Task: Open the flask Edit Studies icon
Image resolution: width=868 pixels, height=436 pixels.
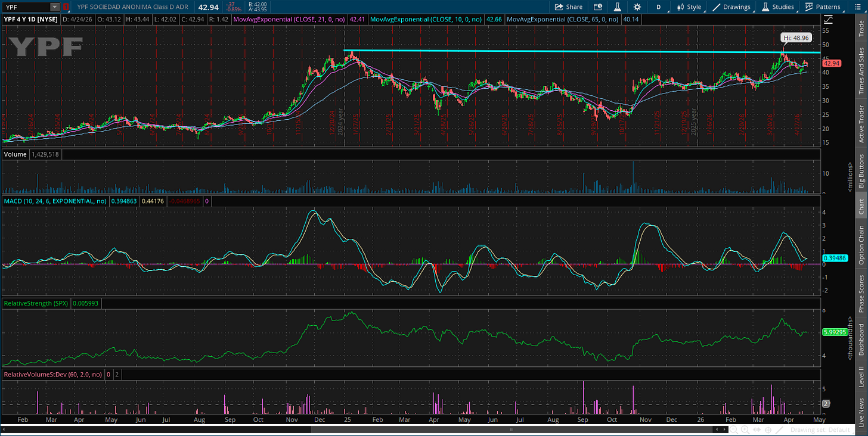Action: point(618,7)
